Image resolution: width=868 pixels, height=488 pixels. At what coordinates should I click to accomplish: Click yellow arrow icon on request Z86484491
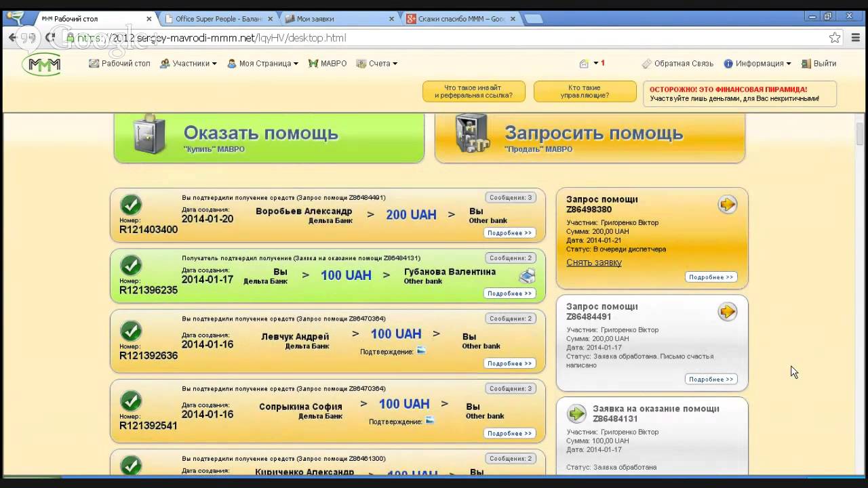(727, 312)
